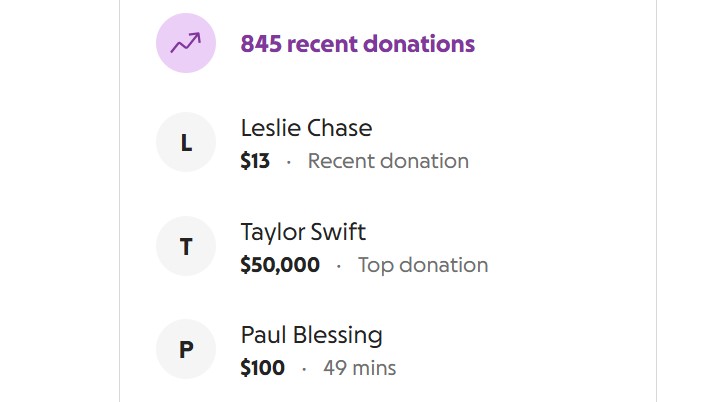Click the Paul Blessing donor name
Image resolution: width=721 pixels, height=402 pixels.
311,335
